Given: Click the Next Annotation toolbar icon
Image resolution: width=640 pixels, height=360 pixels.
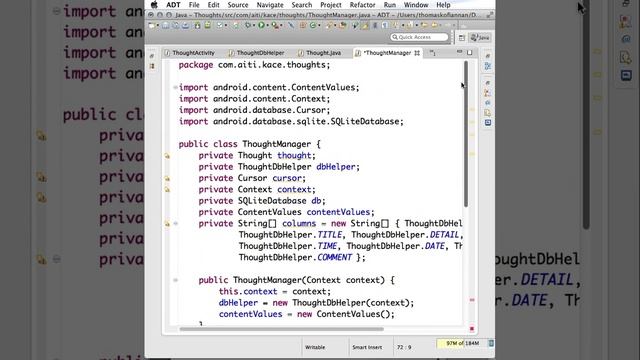Looking at the screenshot, I should pyautogui.click(x=396, y=25).
